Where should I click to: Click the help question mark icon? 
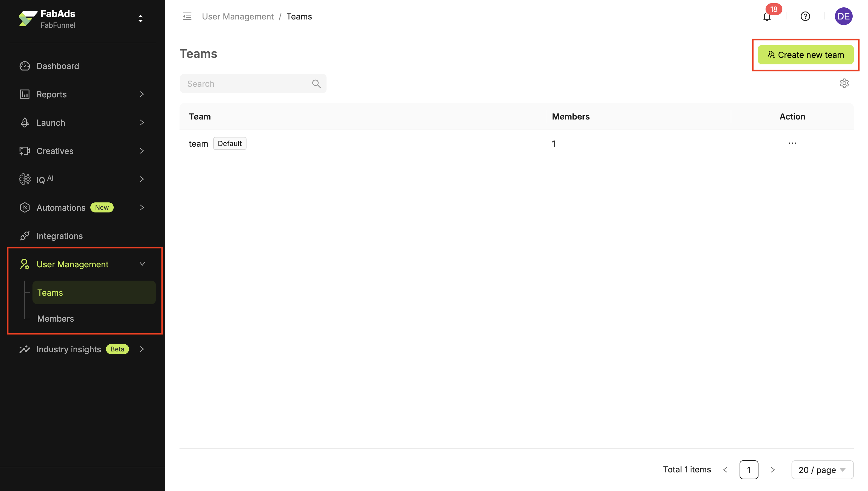point(805,17)
